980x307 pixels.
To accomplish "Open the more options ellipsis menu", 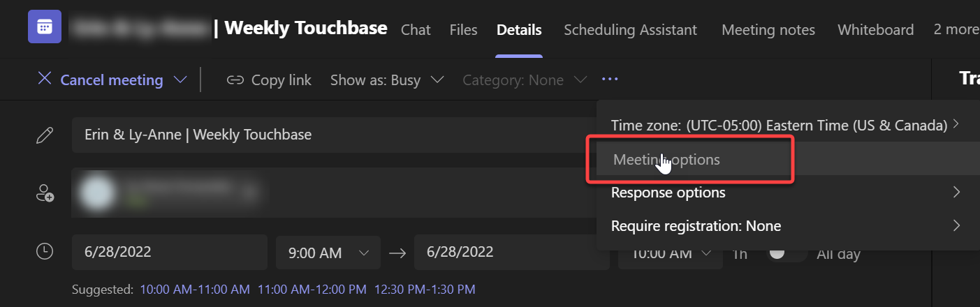I will (610, 80).
